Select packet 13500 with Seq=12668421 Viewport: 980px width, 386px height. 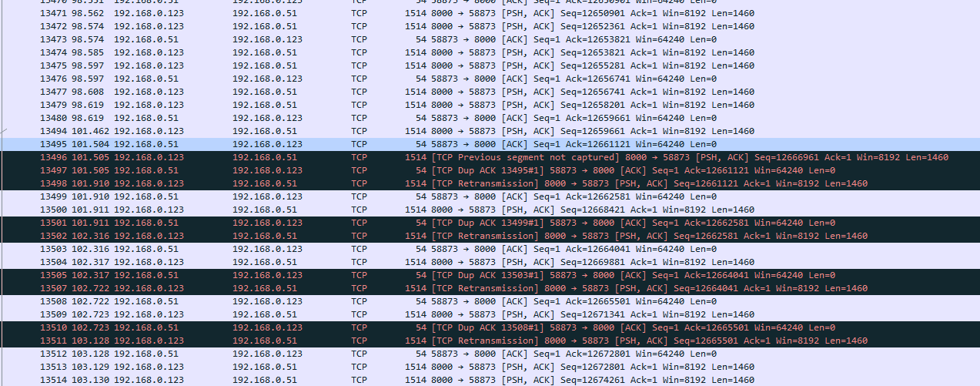[x=493, y=210]
